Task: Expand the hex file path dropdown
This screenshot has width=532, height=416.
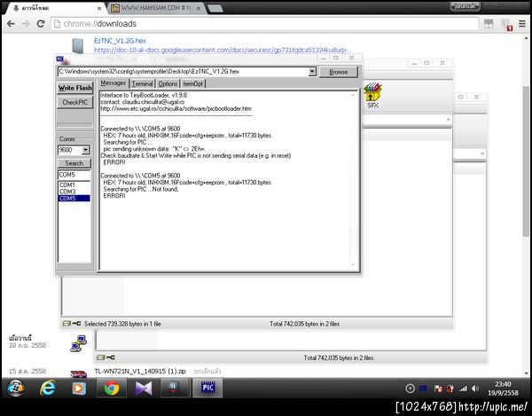Action: (x=312, y=72)
